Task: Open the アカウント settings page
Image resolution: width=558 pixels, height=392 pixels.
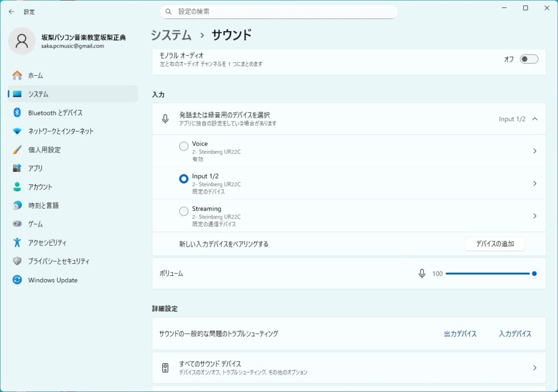Action: point(40,187)
